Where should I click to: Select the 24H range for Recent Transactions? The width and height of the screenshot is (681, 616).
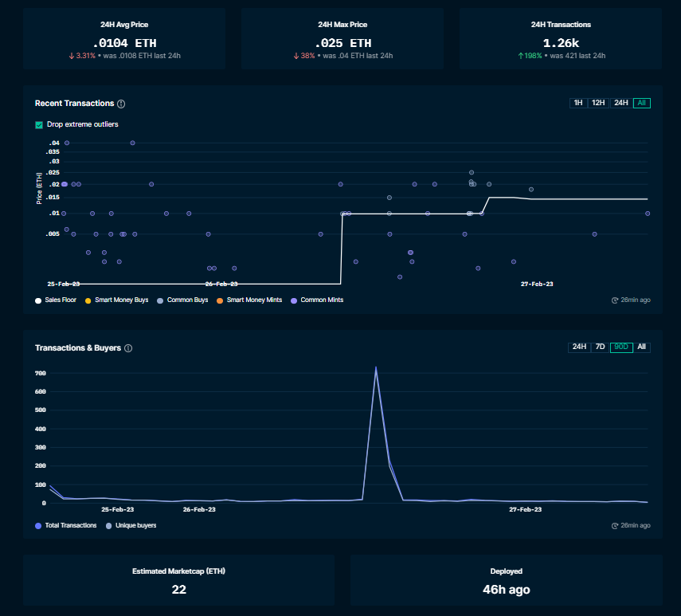point(621,103)
